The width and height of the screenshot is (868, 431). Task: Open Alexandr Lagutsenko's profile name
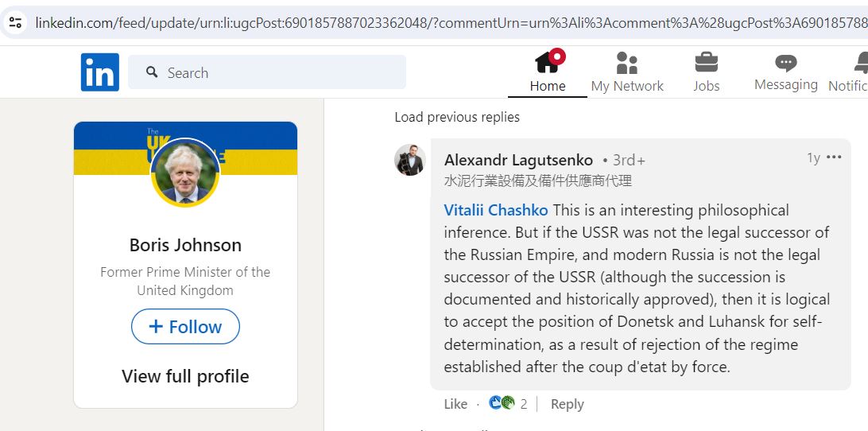coord(518,161)
